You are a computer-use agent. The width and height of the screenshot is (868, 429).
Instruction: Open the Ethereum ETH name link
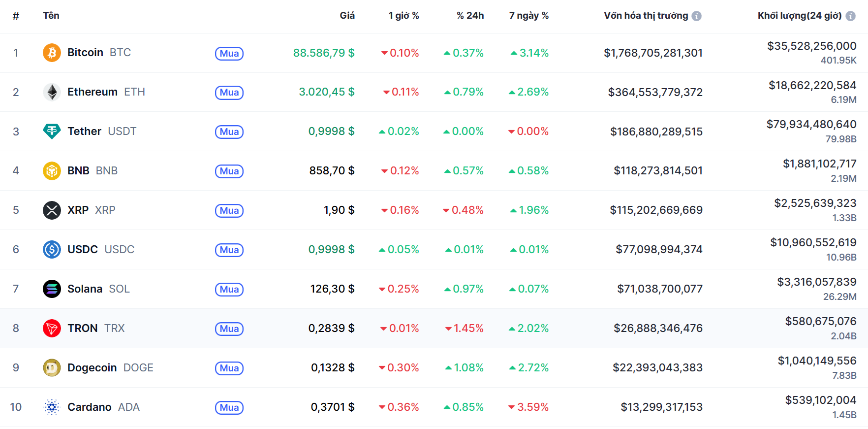pyautogui.click(x=106, y=92)
